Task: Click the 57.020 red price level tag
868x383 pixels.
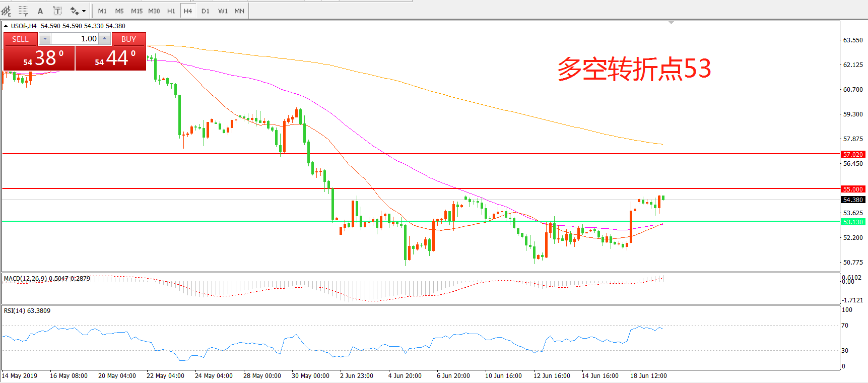Action: (x=853, y=154)
